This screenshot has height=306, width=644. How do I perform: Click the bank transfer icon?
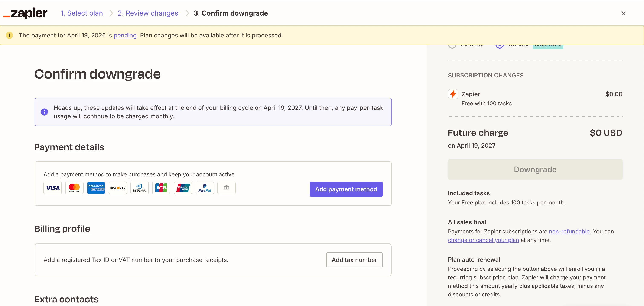226,188
